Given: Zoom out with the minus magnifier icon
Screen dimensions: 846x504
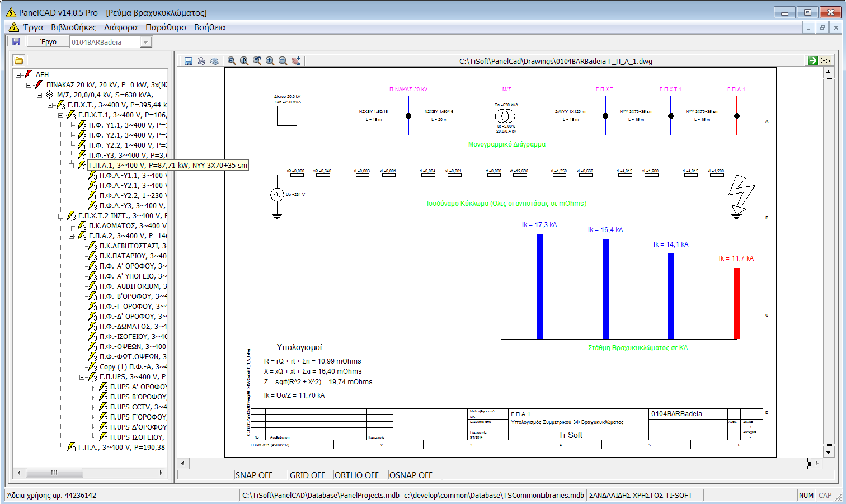Looking at the screenshot, I should pyautogui.click(x=283, y=62).
